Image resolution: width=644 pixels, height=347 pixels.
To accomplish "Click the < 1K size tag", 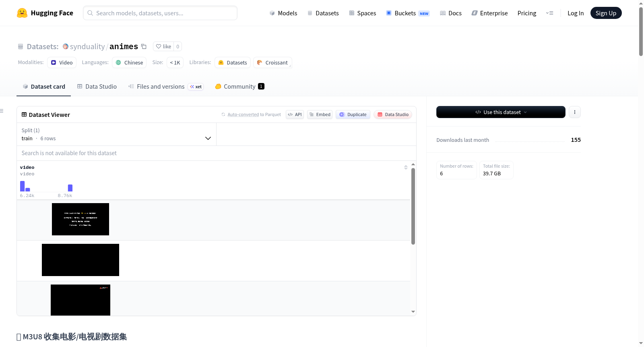I will click(175, 62).
